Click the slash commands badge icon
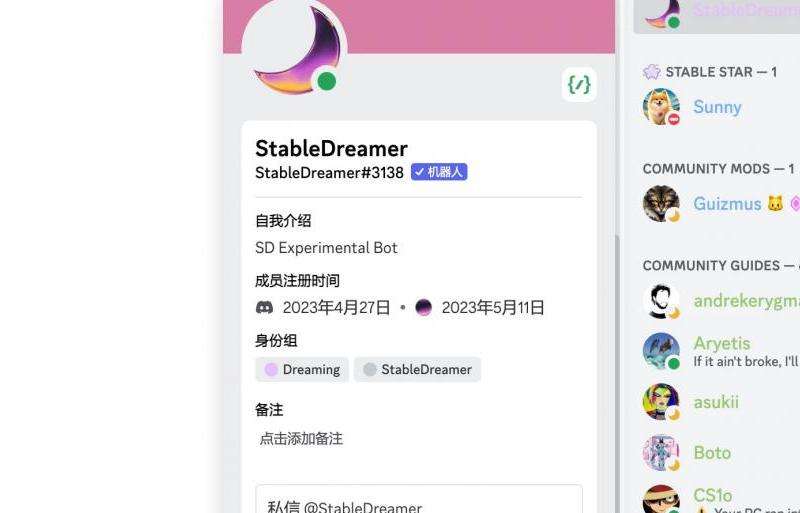This screenshot has height=513, width=800. (579, 84)
